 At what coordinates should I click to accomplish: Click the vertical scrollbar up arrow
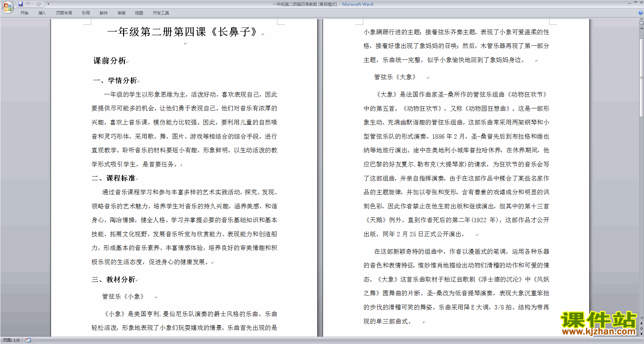(642, 28)
